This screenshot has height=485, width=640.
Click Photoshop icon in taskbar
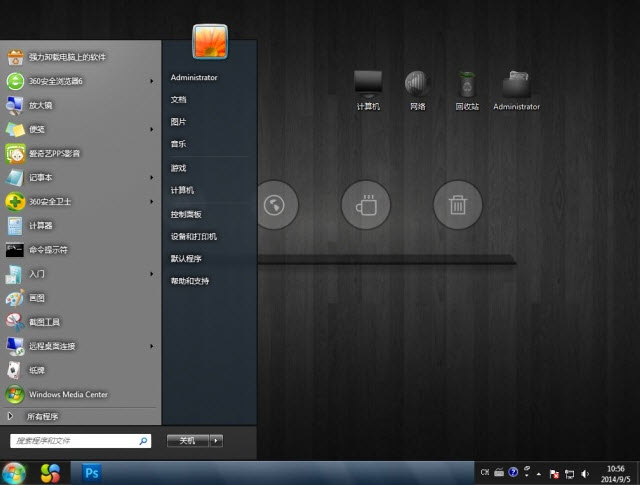coord(93,472)
